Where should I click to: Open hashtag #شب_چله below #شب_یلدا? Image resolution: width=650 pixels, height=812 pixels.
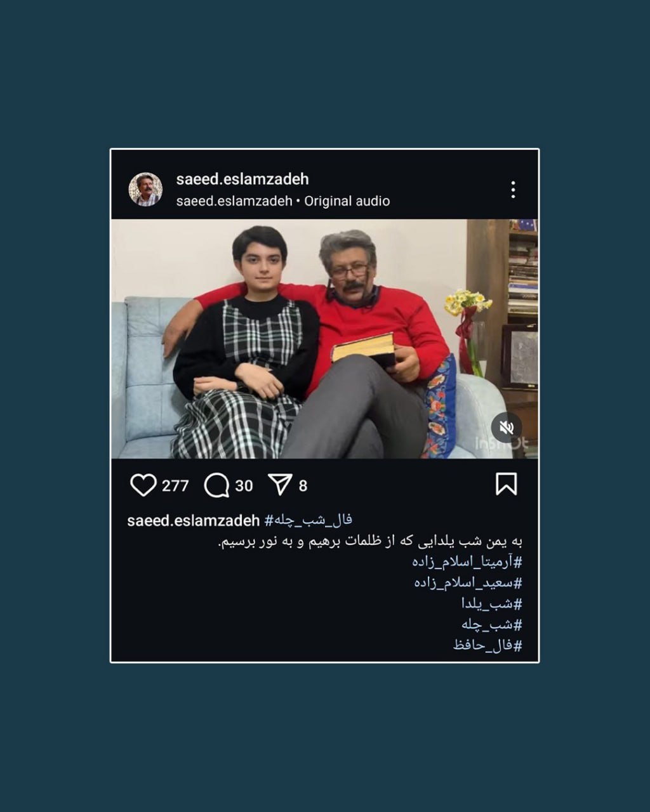(x=492, y=625)
